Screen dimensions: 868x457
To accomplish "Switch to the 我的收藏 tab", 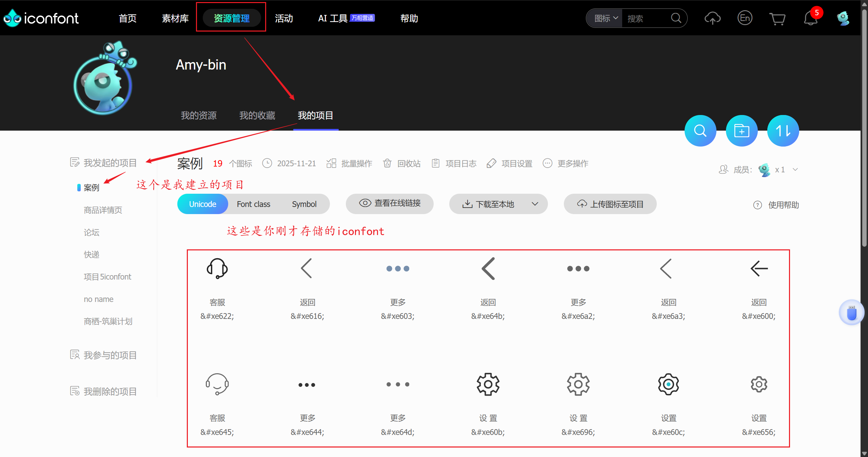I will coord(257,115).
